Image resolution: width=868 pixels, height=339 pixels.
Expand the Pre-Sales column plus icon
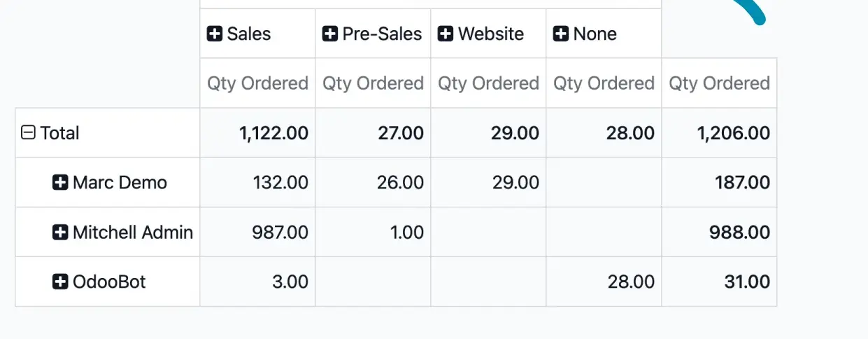329,34
